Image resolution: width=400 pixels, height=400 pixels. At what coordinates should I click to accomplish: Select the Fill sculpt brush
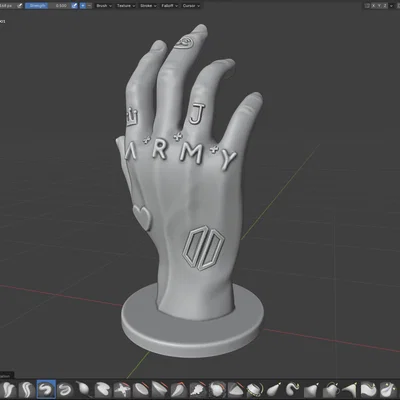(198, 389)
